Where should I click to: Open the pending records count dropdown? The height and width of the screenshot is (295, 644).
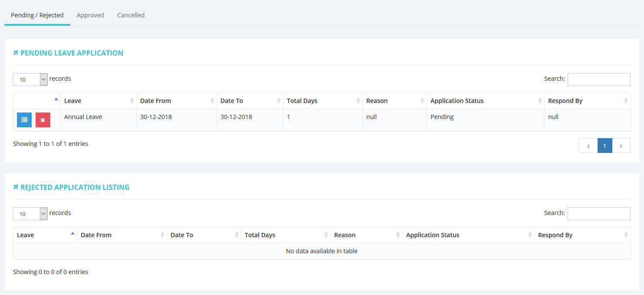click(x=30, y=80)
